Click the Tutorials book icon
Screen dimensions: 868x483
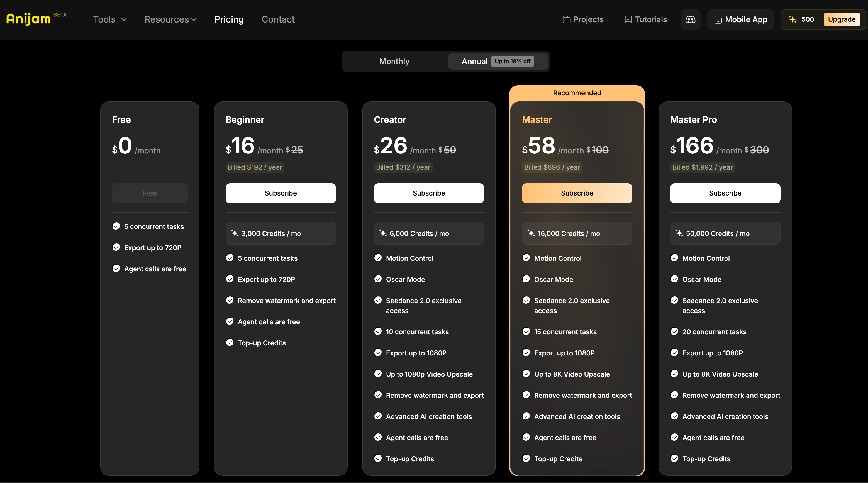(628, 19)
